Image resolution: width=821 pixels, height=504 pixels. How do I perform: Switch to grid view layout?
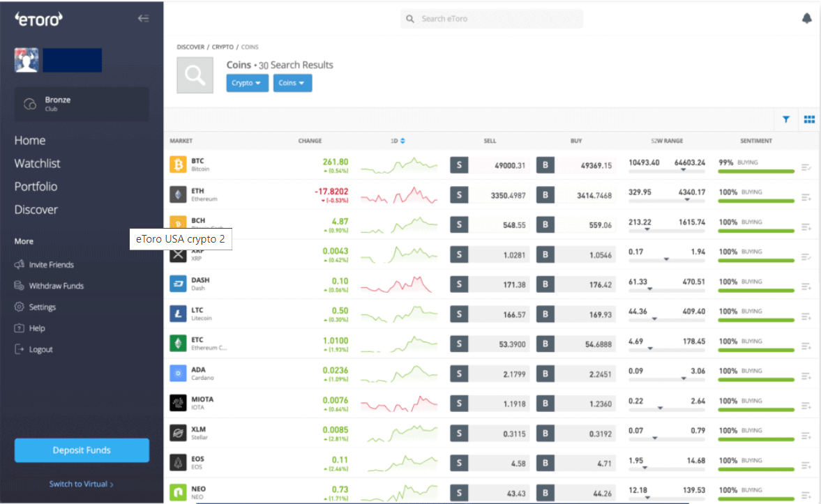pos(809,119)
